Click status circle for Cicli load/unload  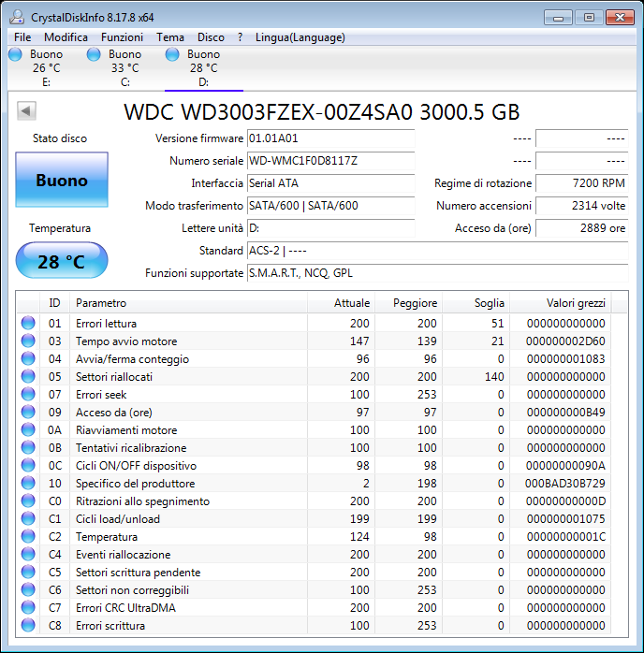coord(28,519)
